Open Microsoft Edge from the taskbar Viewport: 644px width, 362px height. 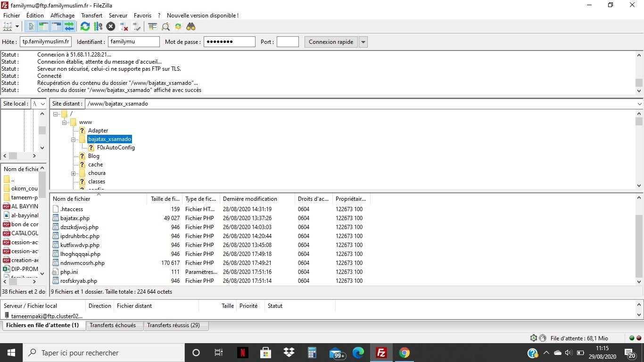[358, 353]
